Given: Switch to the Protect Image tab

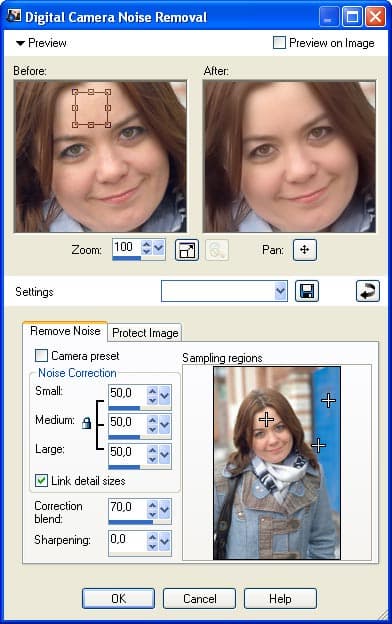Looking at the screenshot, I should 145,333.
